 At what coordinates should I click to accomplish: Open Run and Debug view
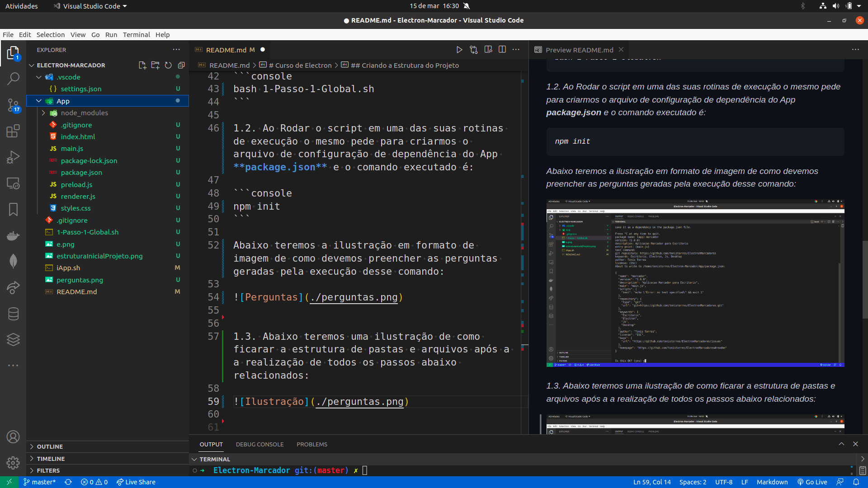13,157
